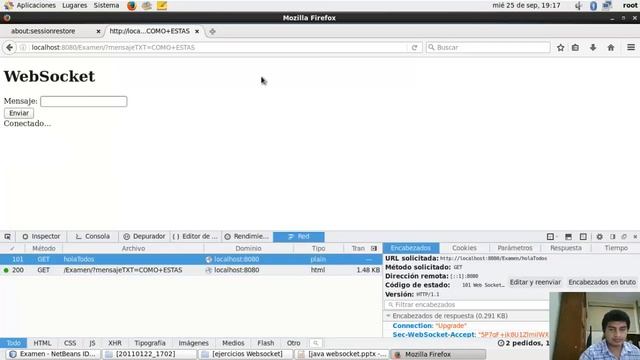Click the Filtrar encabezados field
640x360 pixels.
tap(467, 304)
